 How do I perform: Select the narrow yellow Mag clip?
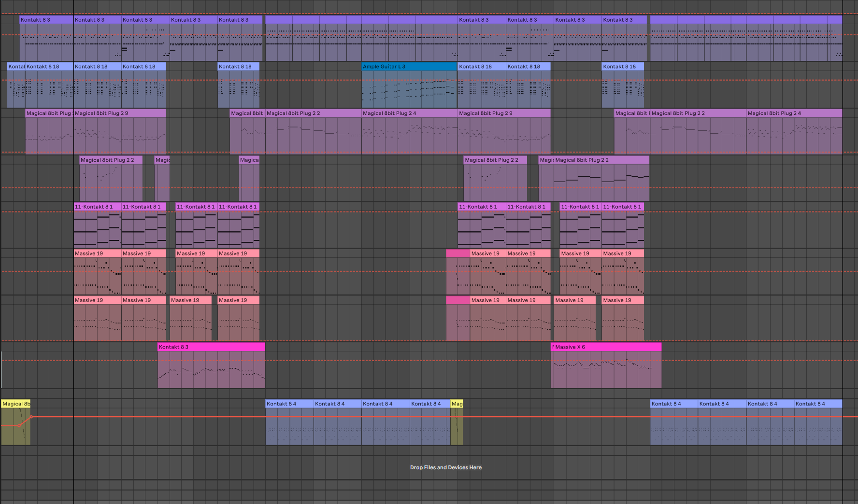(457, 422)
